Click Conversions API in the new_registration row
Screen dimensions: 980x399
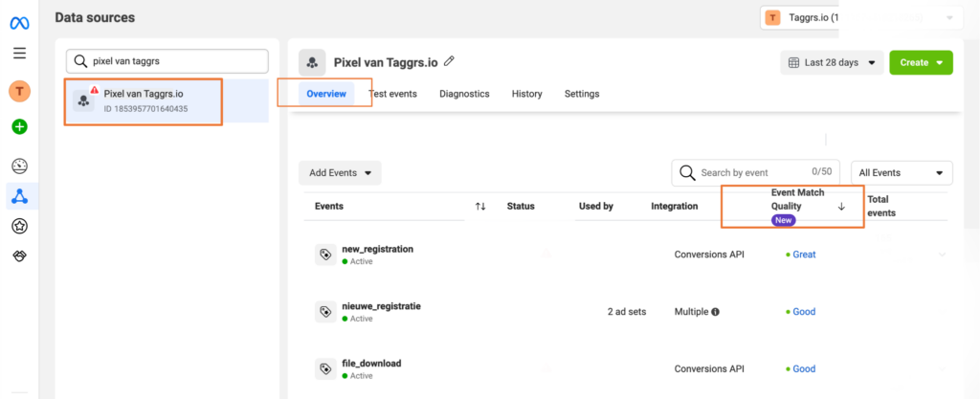709,255
